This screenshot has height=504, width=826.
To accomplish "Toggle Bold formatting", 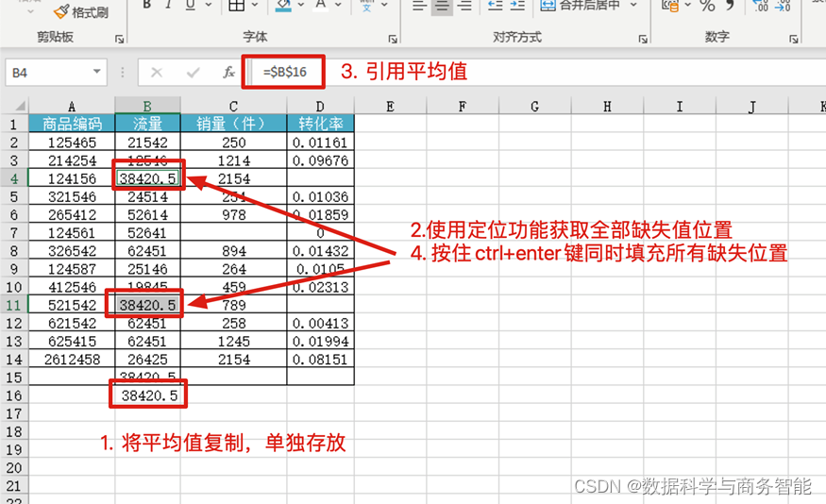I will coord(147,5).
